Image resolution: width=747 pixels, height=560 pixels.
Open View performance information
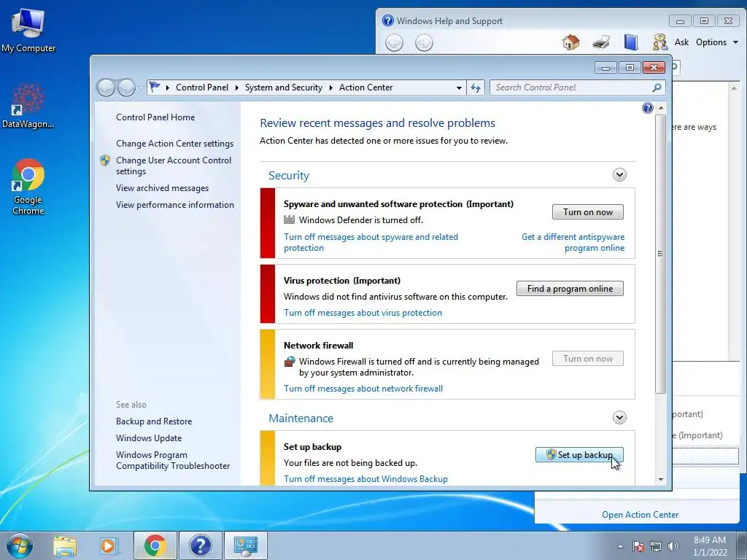(x=175, y=205)
